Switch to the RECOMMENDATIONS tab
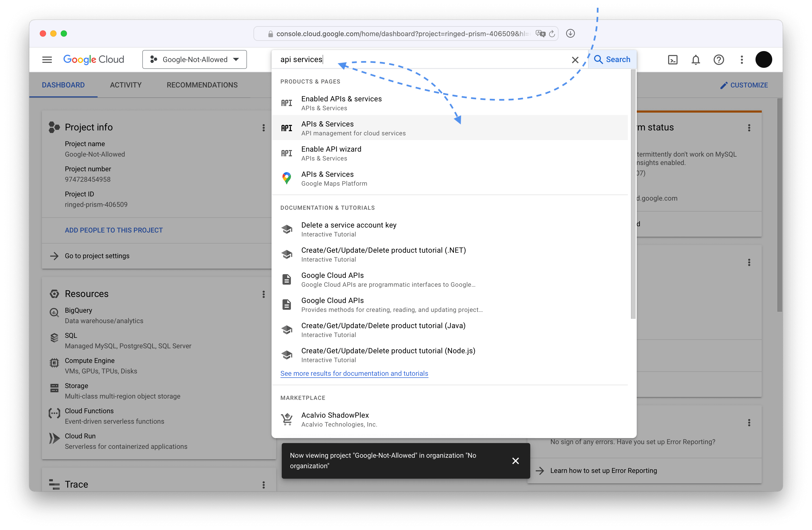The width and height of the screenshot is (812, 530). coord(202,85)
